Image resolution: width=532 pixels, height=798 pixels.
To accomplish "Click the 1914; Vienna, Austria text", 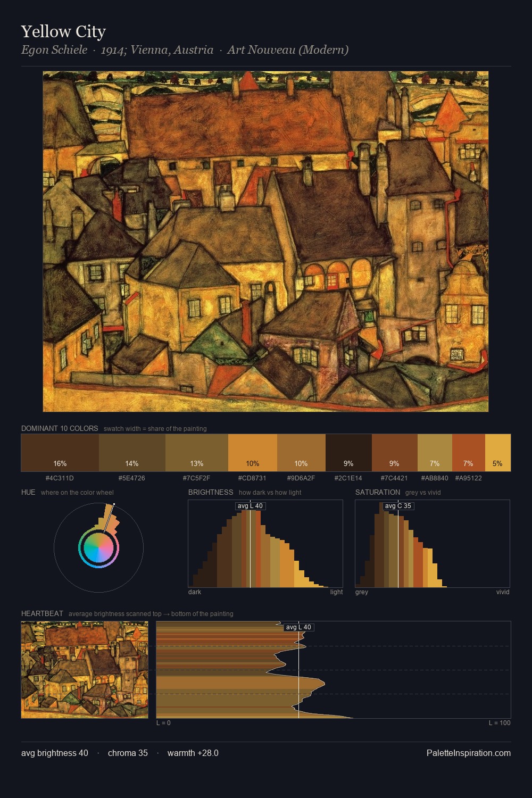I will (157, 50).
